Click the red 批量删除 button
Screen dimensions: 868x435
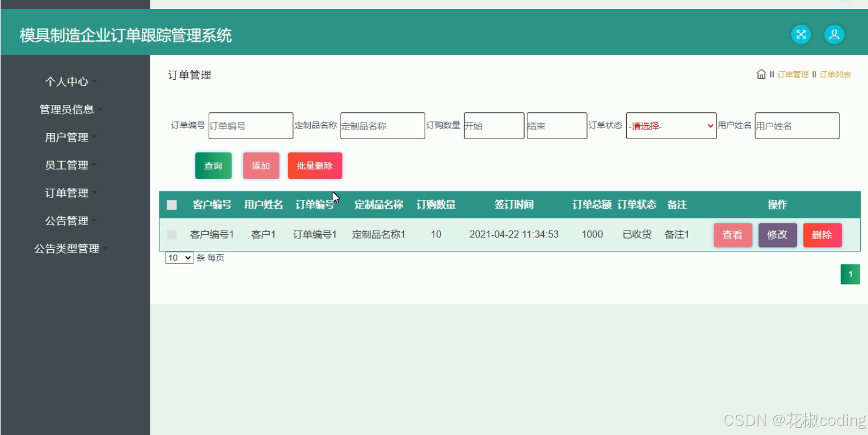[x=315, y=166]
